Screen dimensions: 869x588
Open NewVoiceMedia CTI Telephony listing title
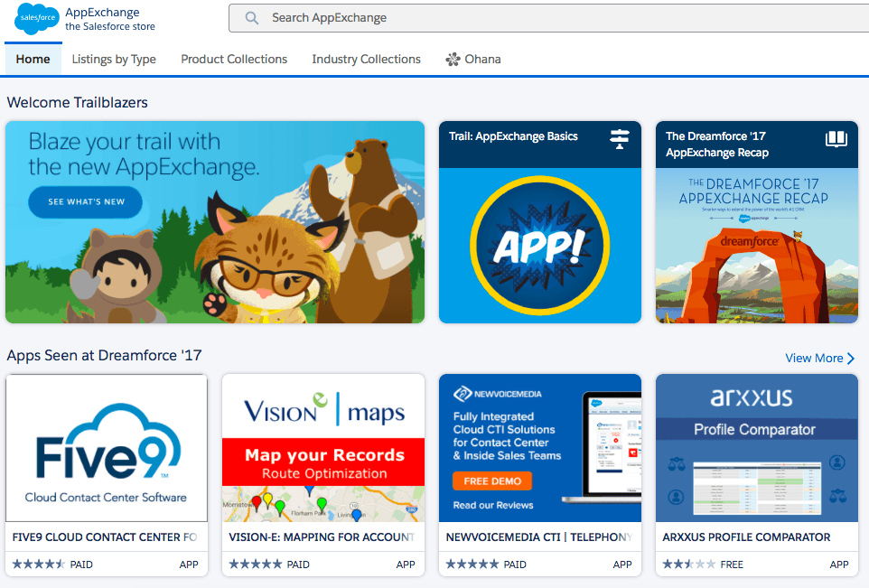(538, 537)
